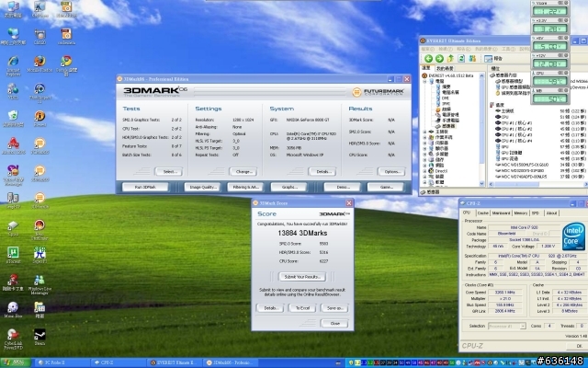Click Submit Your Results... in the Score dialog

[302, 277]
